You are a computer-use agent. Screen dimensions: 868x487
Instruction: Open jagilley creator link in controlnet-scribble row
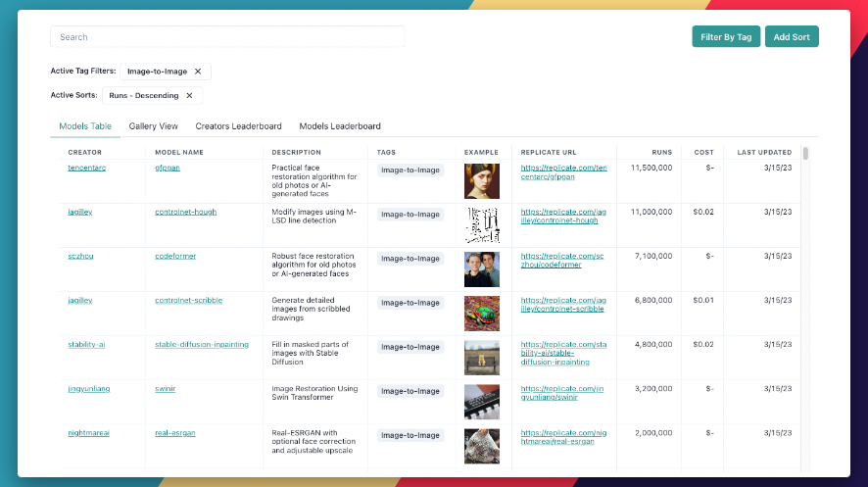[80, 301]
